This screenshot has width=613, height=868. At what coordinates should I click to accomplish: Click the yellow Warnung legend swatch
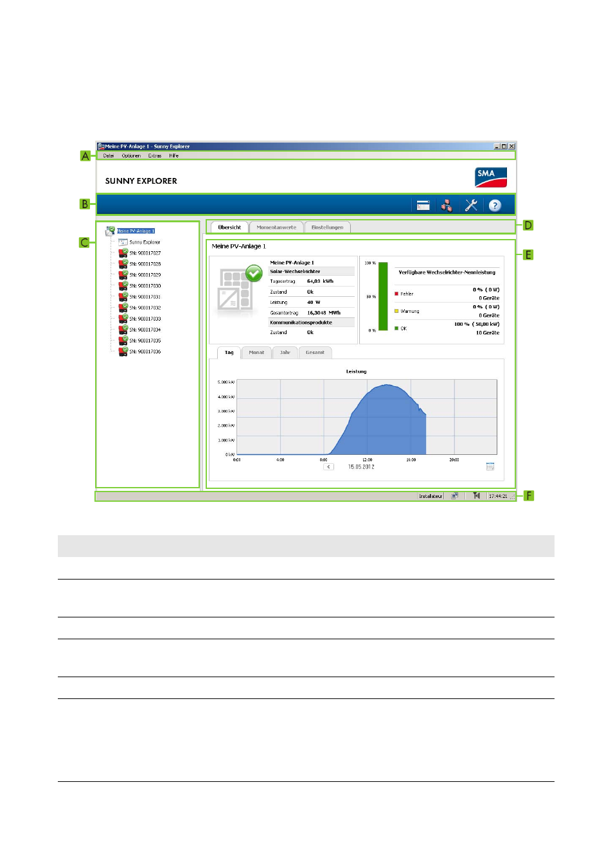pos(396,311)
